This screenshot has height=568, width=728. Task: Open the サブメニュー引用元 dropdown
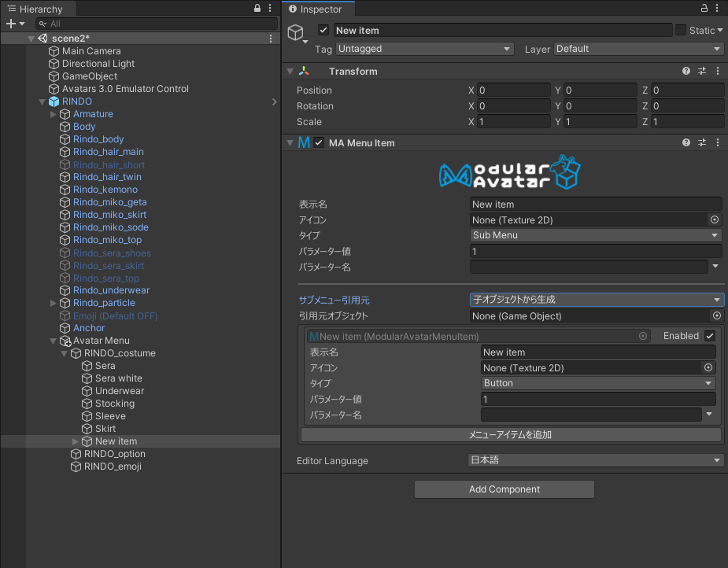coord(596,300)
